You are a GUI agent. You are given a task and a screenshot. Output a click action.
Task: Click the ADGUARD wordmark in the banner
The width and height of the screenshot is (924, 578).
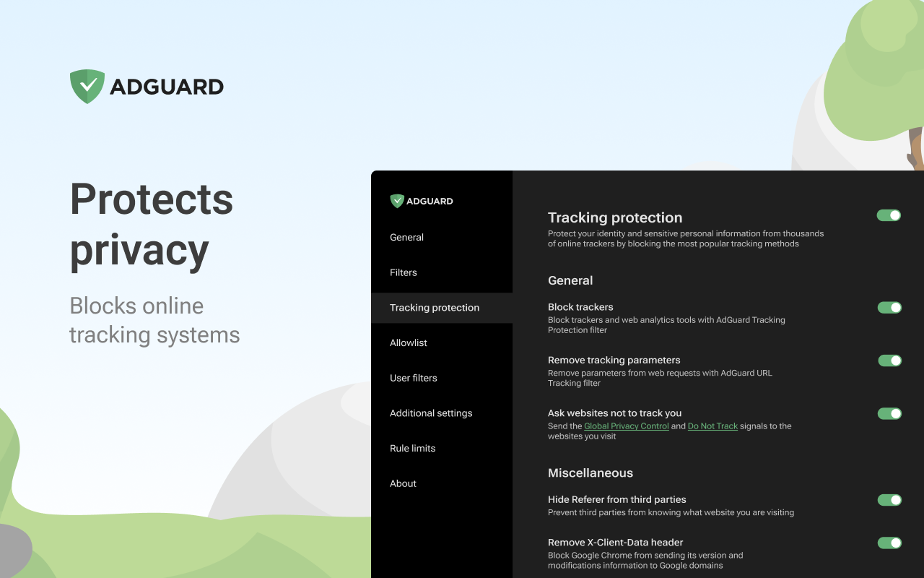click(x=167, y=87)
